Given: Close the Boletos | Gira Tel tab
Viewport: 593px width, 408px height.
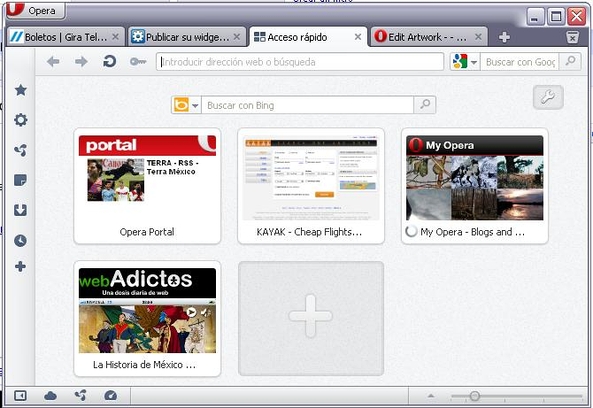Looking at the screenshot, I should point(116,37).
